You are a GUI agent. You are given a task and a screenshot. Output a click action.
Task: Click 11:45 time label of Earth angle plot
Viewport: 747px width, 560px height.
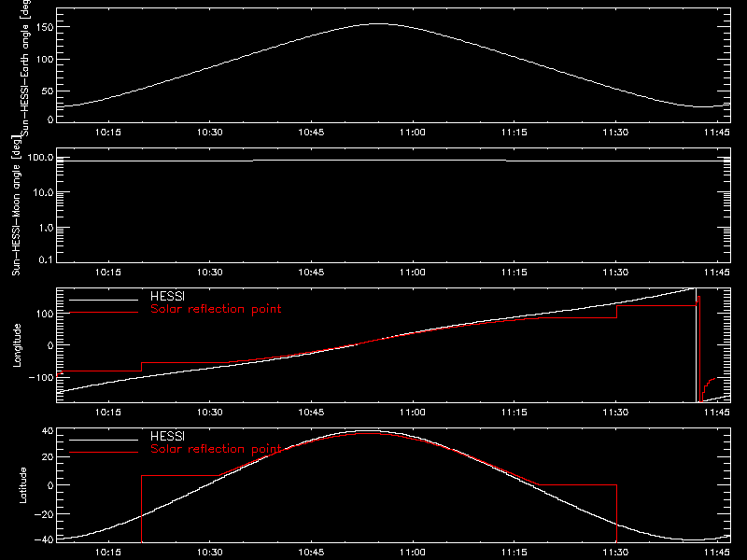[x=717, y=132]
